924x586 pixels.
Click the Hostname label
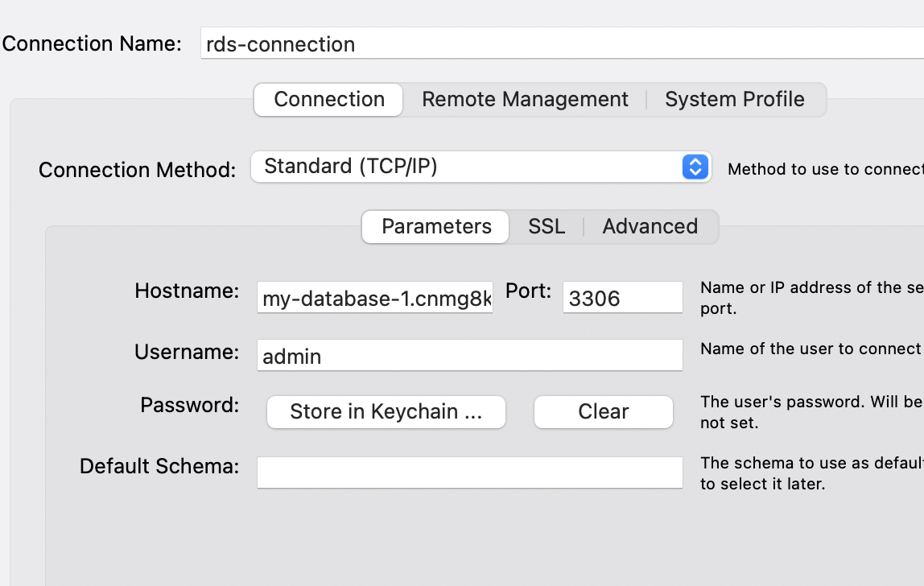pos(187,291)
